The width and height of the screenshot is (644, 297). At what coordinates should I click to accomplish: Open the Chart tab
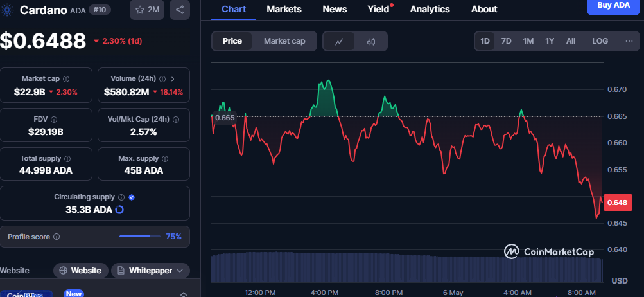point(233,9)
